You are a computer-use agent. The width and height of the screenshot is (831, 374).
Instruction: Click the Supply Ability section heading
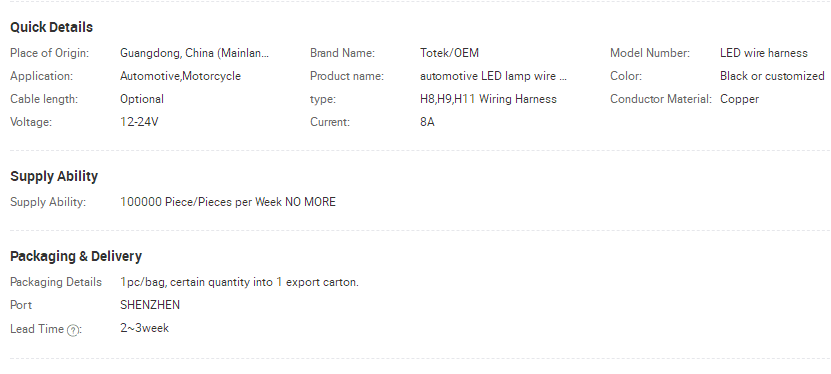(54, 176)
